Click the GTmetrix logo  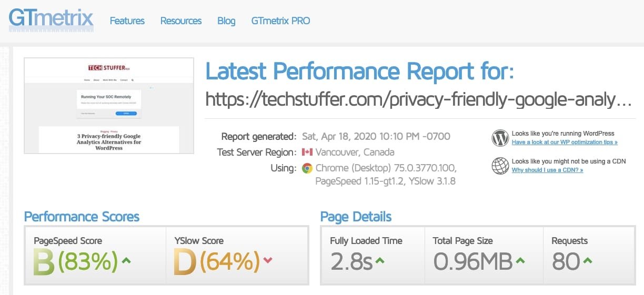(x=51, y=19)
